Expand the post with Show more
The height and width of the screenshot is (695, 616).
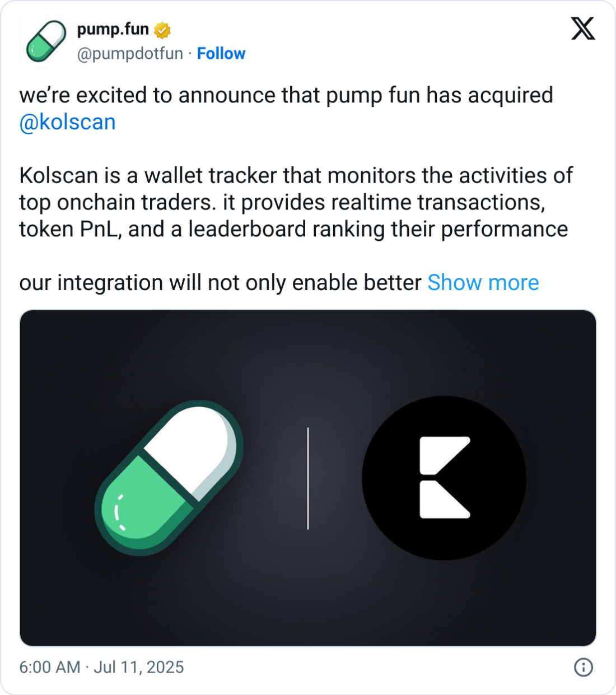coord(483,283)
